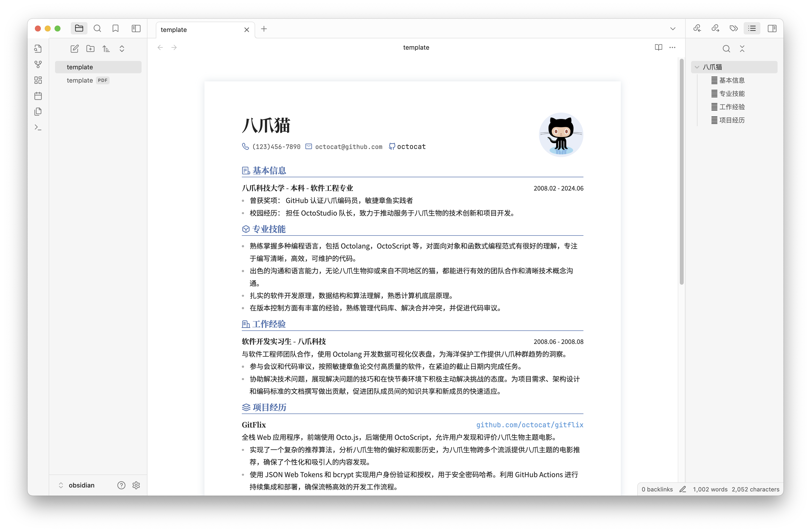Image resolution: width=811 pixels, height=532 pixels.
Task: Switch to reading view book icon
Action: [x=658, y=47]
